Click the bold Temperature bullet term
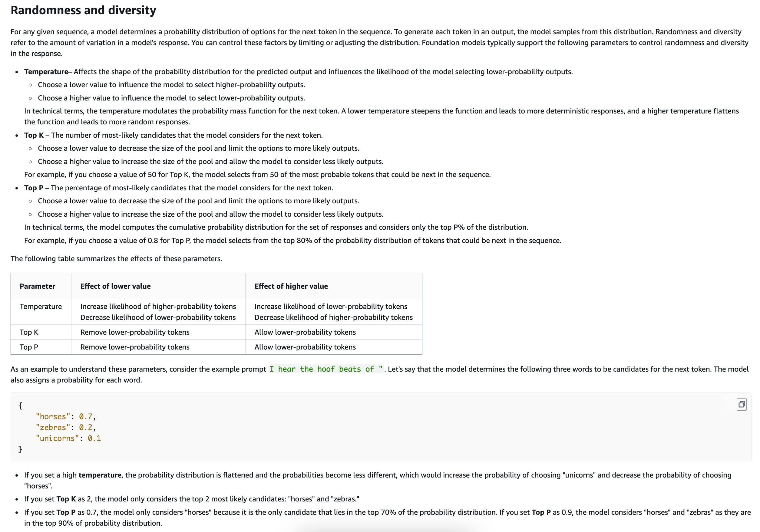 tap(46, 72)
